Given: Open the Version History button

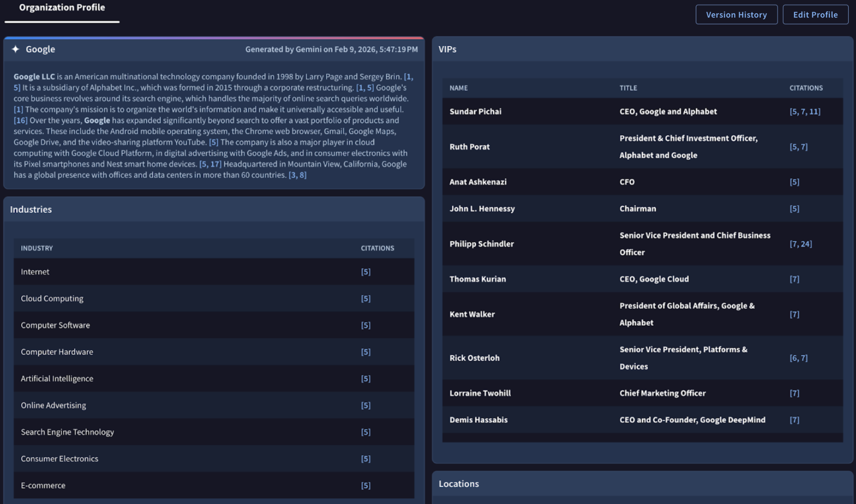Looking at the screenshot, I should pyautogui.click(x=736, y=15).
